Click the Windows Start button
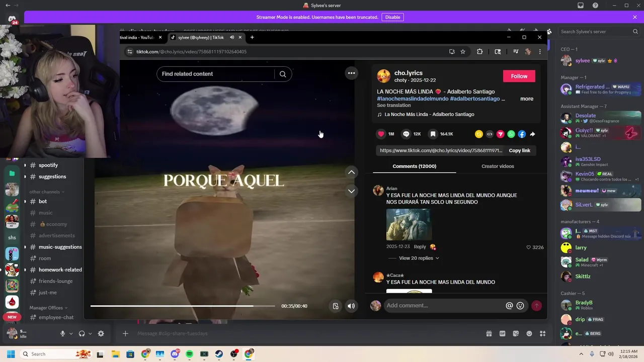 point(11,354)
